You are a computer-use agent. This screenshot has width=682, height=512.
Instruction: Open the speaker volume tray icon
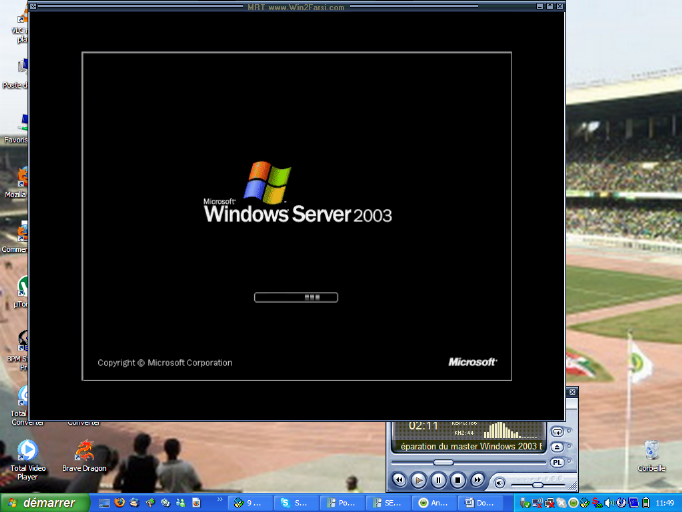[x=609, y=503]
